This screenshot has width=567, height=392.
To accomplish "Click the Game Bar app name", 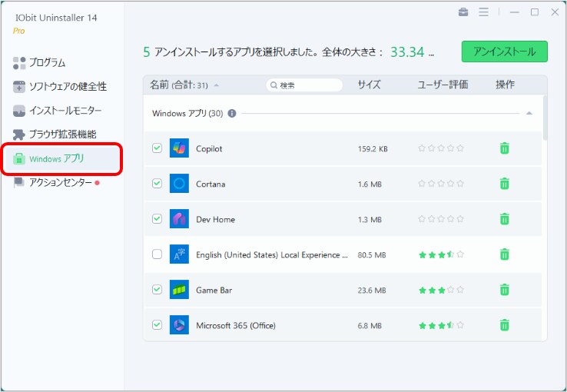I will tap(214, 291).
